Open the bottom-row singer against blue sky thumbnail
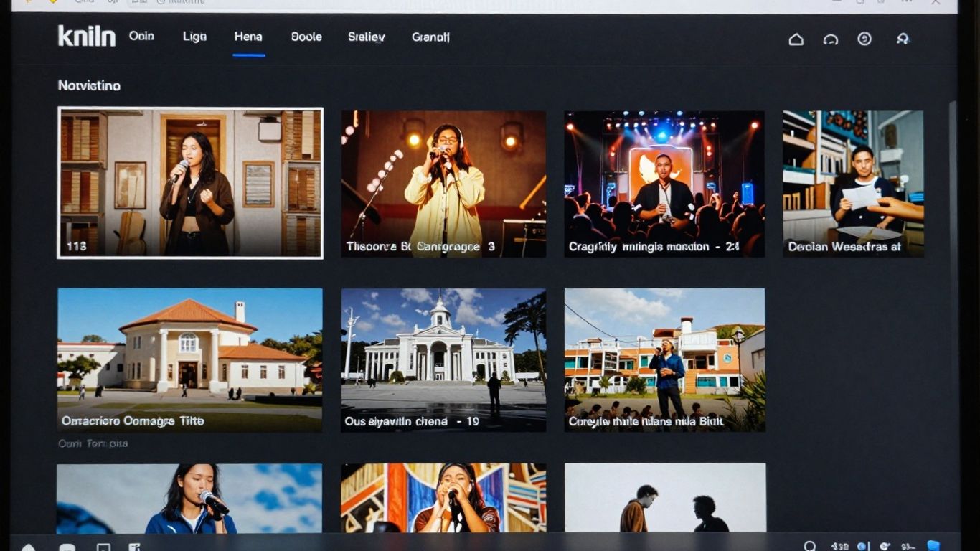This screenshot has width=980, height=551. [x=189, y=499]
